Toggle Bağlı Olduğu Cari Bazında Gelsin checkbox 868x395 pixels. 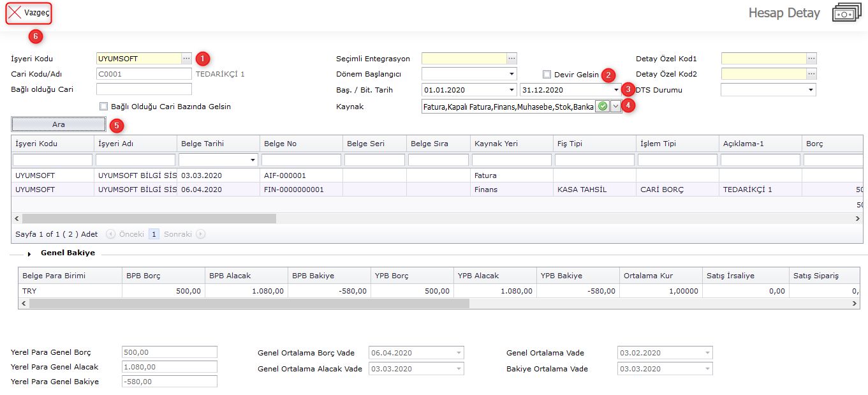(x=103, y=107)
